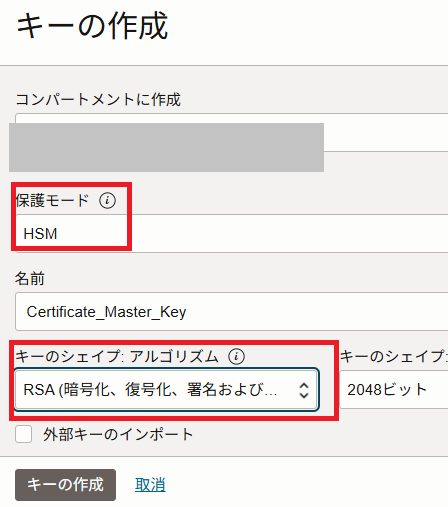Click the キーの作成 page heading
Image resolution: width=448 pixels, height=507 pixels.
tap(92, 26)
